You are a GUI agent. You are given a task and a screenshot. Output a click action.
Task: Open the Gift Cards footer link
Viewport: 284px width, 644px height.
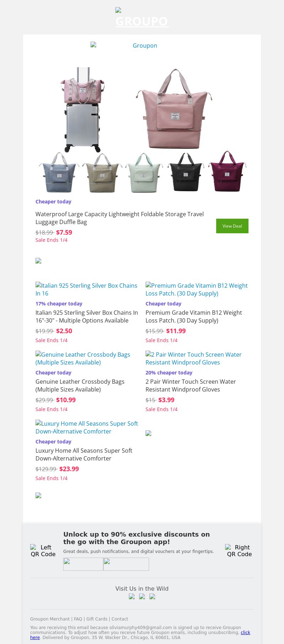97,619
